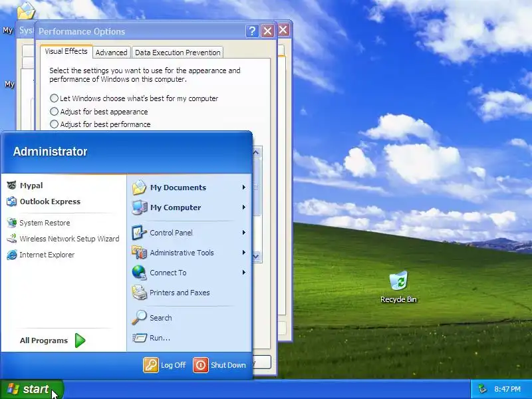Open Administrative Tools icon

click(139, 253)
